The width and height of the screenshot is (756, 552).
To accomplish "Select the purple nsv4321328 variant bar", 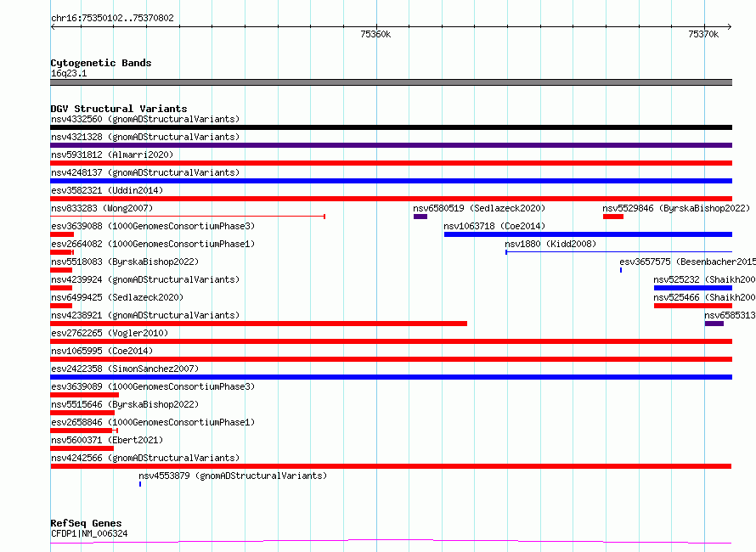I will click(x=391, y=145).
